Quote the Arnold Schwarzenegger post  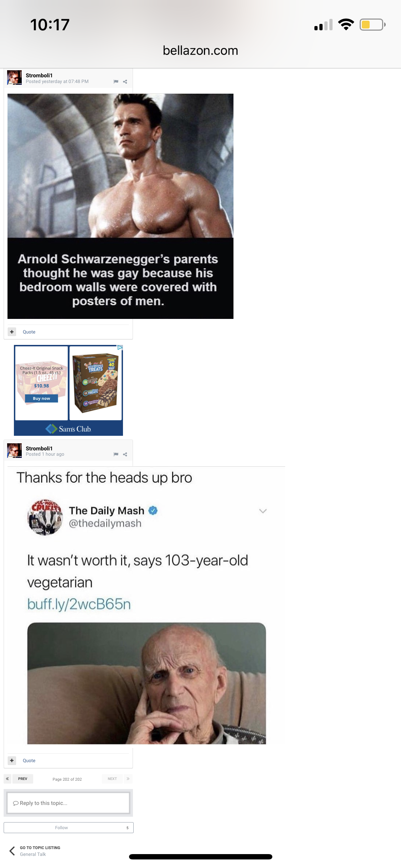click(x=29, y=332)
